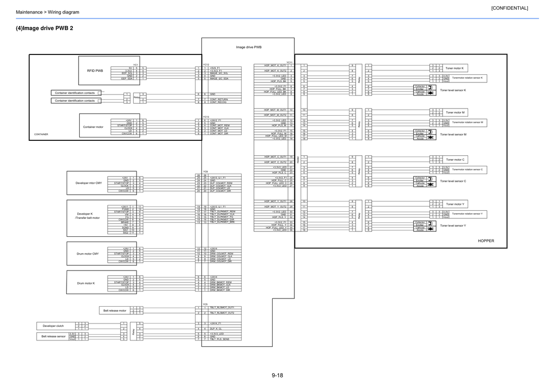Click connector label YC12

(206, 65)
